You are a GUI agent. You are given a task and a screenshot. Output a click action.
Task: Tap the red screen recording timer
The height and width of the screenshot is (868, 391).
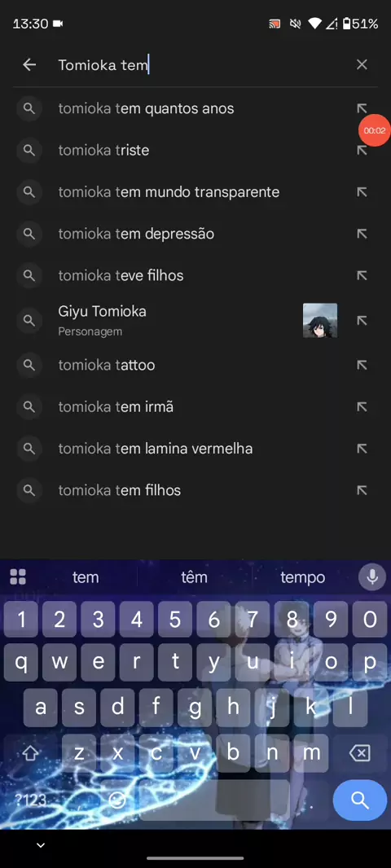[375, 130]
